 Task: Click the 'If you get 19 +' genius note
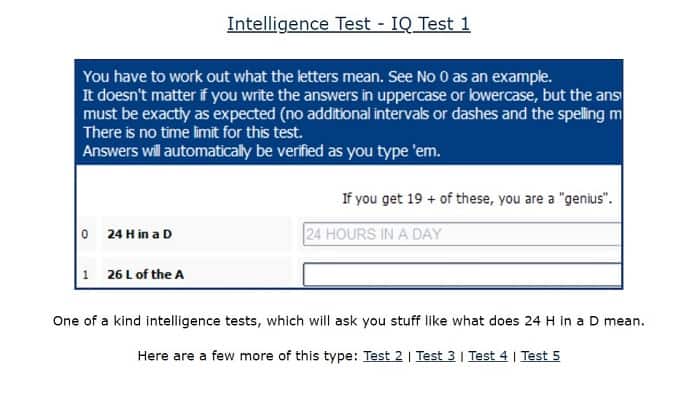pos(477,198)
